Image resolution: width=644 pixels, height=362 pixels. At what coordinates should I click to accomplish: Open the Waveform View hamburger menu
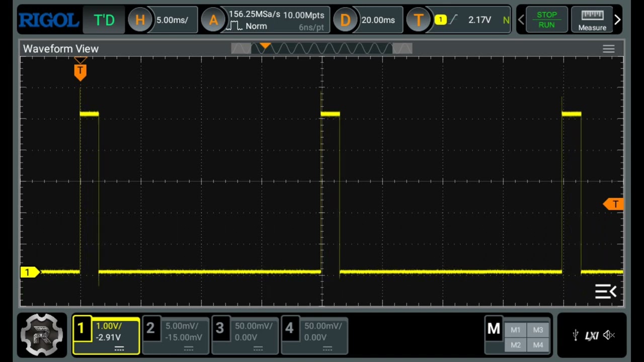click(608, 49)
